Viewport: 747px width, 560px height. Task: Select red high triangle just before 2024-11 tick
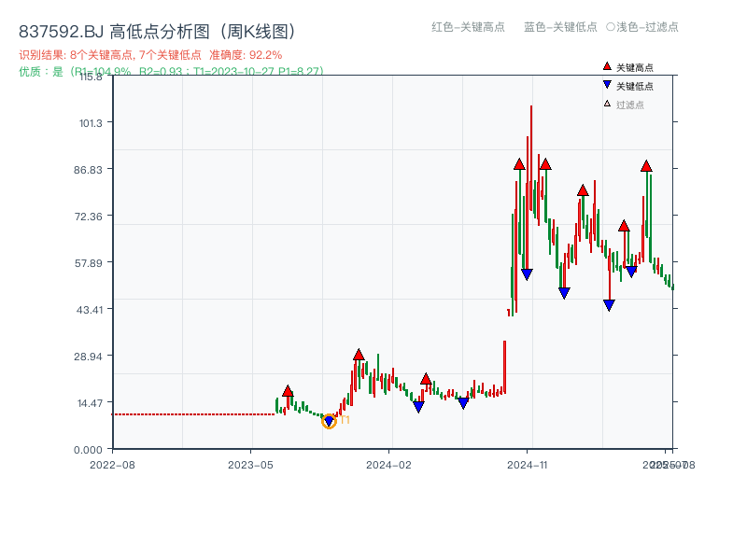519,164
